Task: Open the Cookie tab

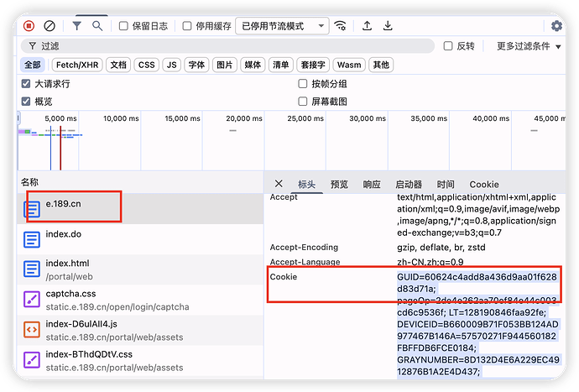Action: [x=484, y=185]
